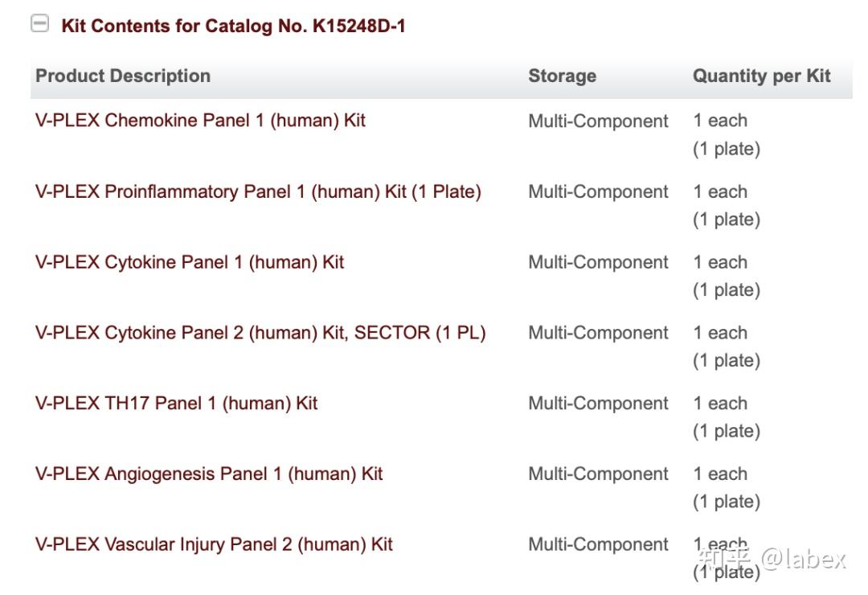Open V-PLEX Proinflammatory Panel 1 (human) Kit link
Viewport: 868px width, 595px height.
coord(258,191)
